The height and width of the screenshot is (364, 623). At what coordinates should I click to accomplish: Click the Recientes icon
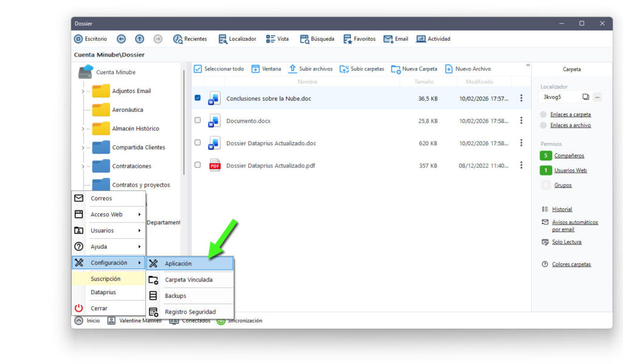(x=178, y=39)
